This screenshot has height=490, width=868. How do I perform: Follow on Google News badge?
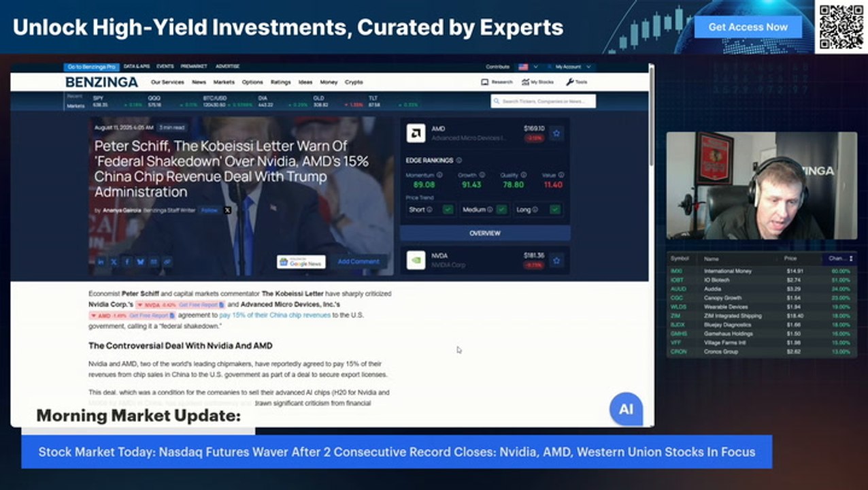301,262
